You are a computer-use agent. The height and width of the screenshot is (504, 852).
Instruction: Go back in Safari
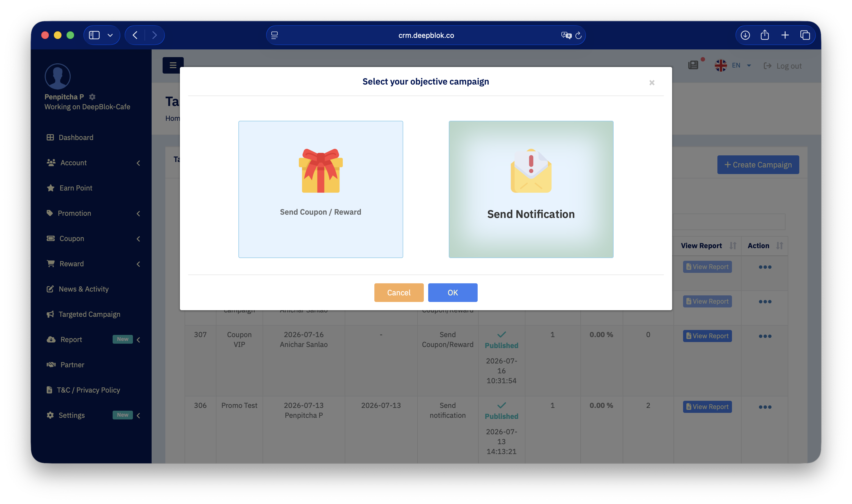tap(135, 35)
